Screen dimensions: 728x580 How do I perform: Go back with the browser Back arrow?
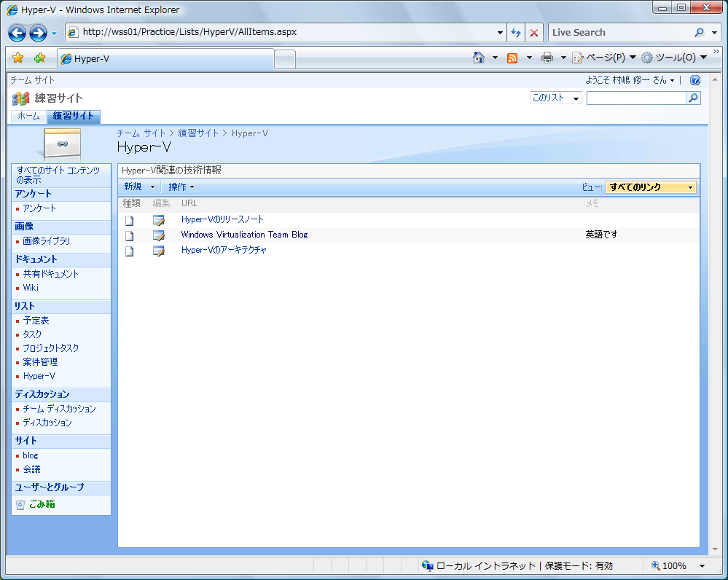tap(17, 33)
